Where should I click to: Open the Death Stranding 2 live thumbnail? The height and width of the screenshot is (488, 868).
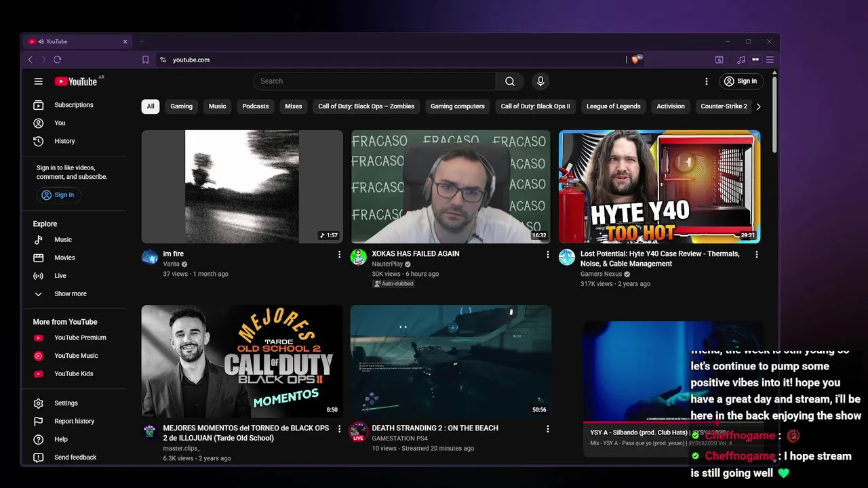tap(450, 361)
